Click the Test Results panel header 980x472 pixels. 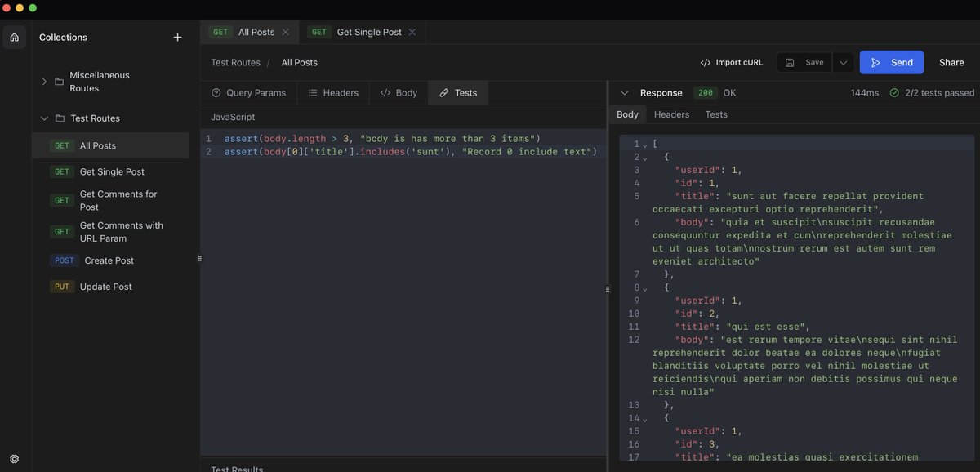tap(237, 469)
